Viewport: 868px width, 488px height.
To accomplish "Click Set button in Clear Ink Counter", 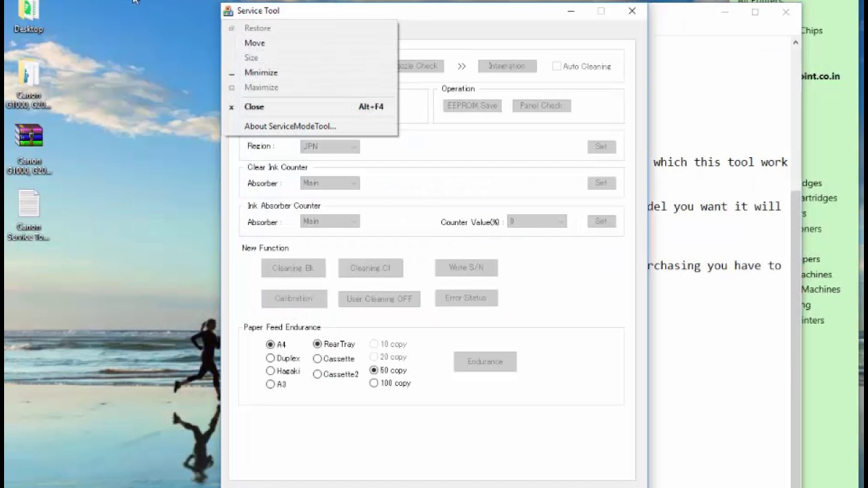I will click(601, 183).
